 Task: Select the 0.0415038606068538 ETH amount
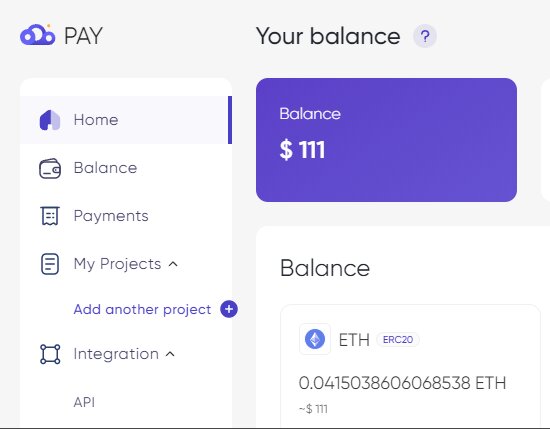click(402, 383)
